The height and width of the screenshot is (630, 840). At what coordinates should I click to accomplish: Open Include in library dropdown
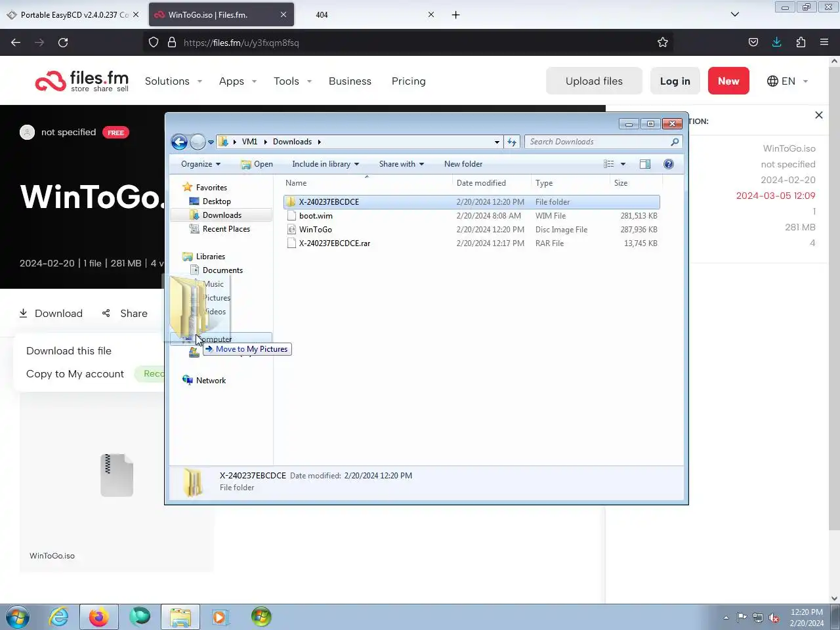[x=325, y=164]
